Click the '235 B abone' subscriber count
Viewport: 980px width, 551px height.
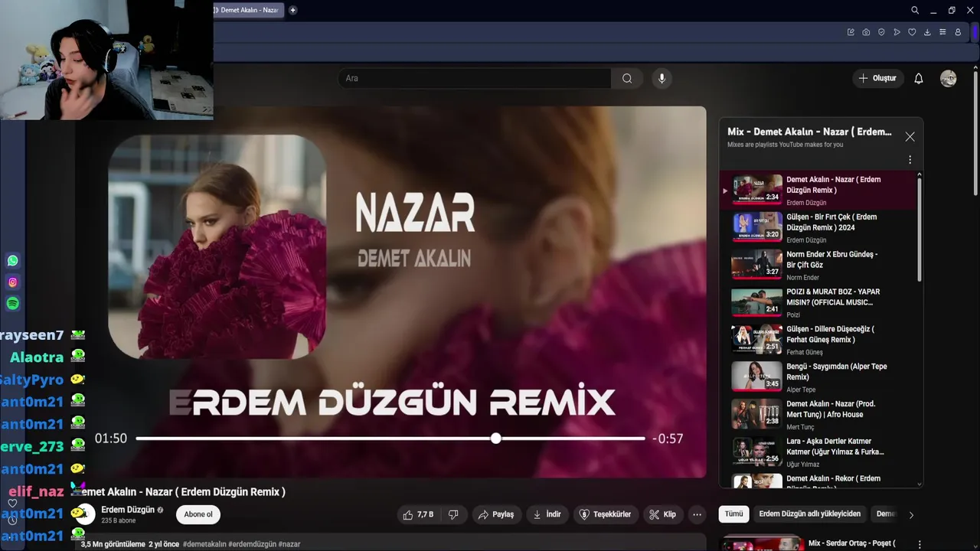[118, 520]
